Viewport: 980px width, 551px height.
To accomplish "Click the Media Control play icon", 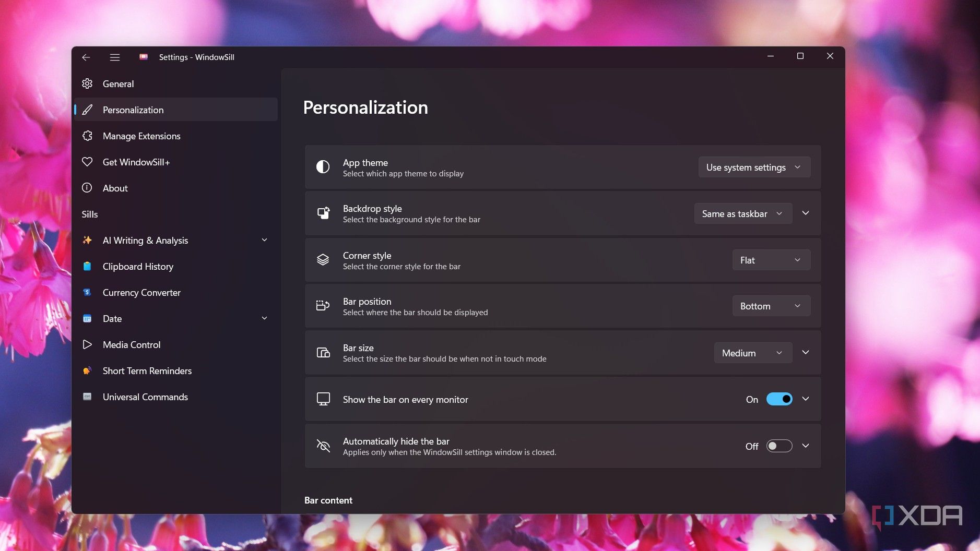I will click(x=87, y=344).
